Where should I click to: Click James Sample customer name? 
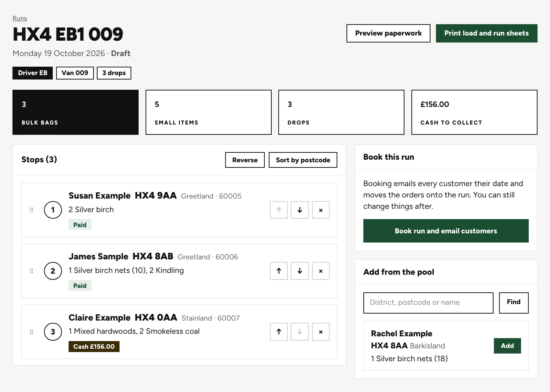pos(98,256)
